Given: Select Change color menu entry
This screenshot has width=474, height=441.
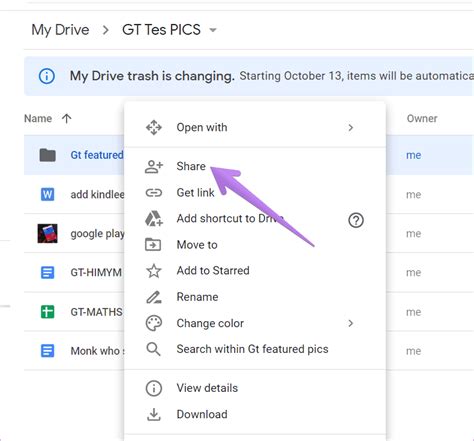Looking at the screenshot, I should (x=255, y=323).
